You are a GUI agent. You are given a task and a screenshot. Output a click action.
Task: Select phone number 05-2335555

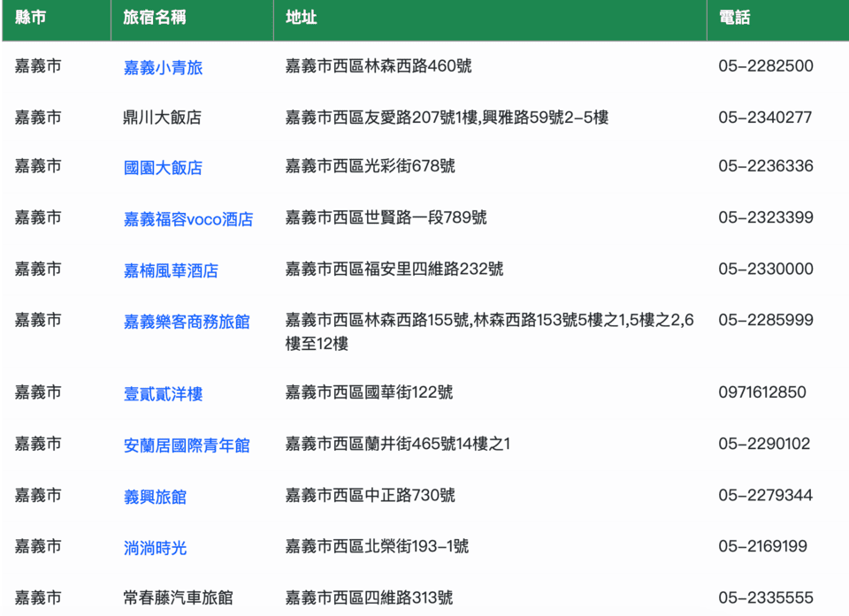click(766, 597)
